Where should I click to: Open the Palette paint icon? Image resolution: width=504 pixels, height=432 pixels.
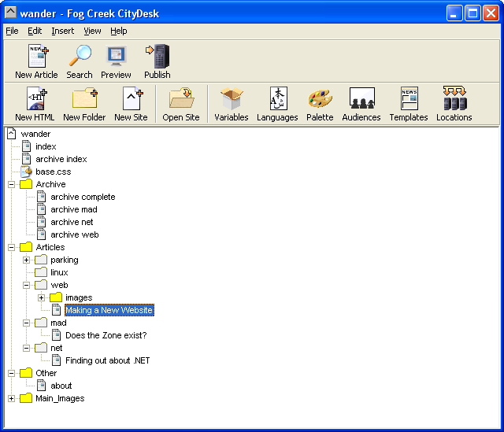point(320,98)
